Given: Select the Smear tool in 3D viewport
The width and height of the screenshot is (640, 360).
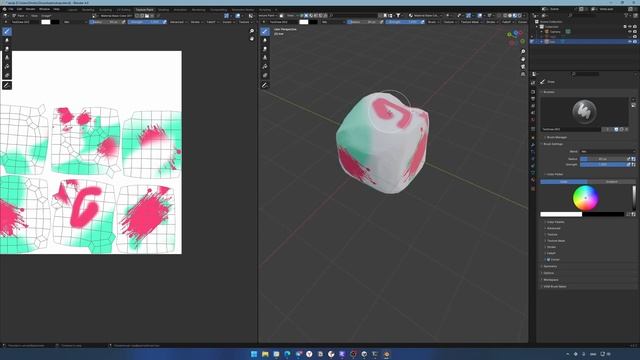Looking at the screenshot, I should click(265, 49).
